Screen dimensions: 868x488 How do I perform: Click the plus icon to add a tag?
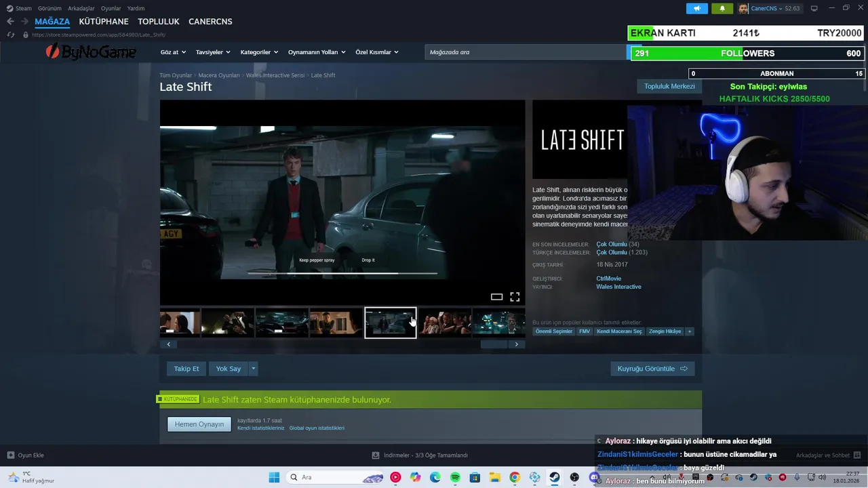click(x=689, y=331)
